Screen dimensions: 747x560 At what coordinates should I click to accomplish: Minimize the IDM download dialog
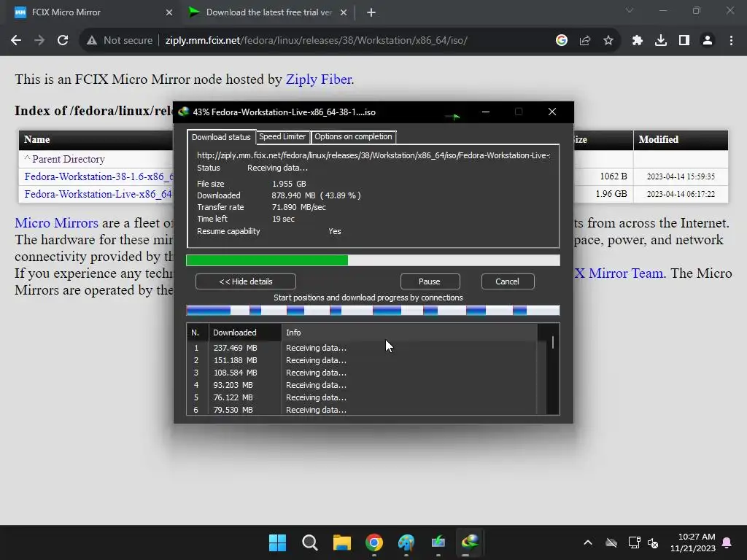[485, 112]
